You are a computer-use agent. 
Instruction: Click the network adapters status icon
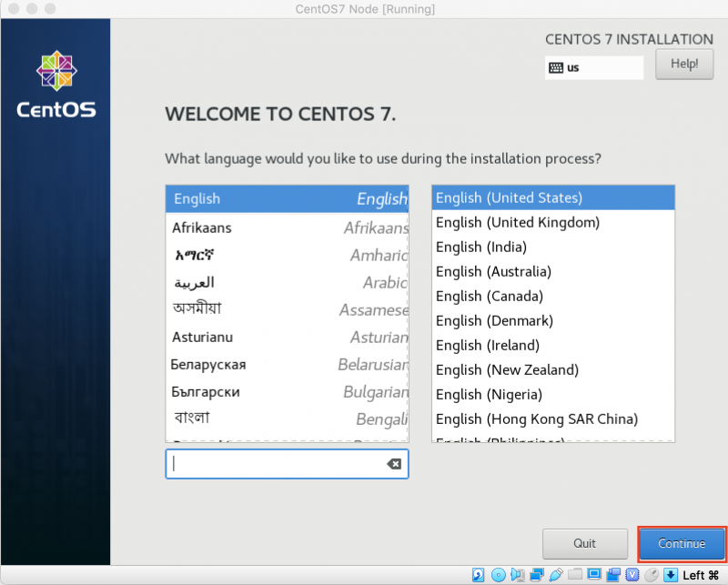tap(537, 575)
